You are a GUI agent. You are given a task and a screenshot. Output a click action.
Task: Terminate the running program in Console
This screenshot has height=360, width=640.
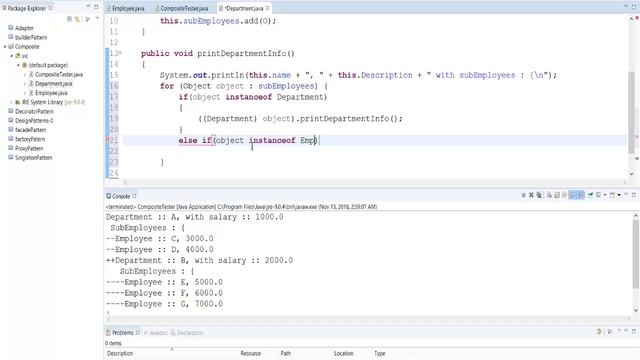523,195
